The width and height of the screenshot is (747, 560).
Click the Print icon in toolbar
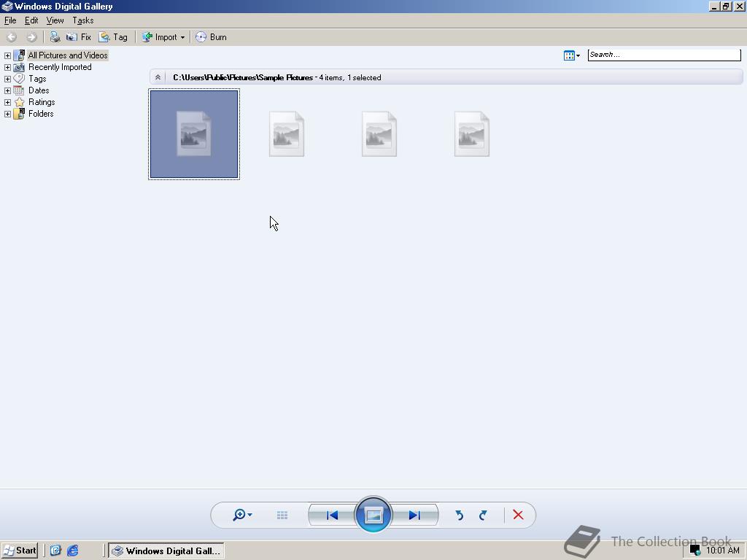pos(55,37)
